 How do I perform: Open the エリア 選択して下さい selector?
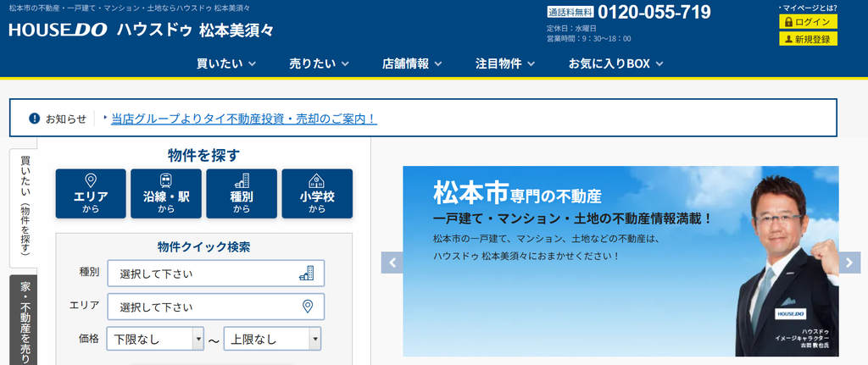click(216, 307)
